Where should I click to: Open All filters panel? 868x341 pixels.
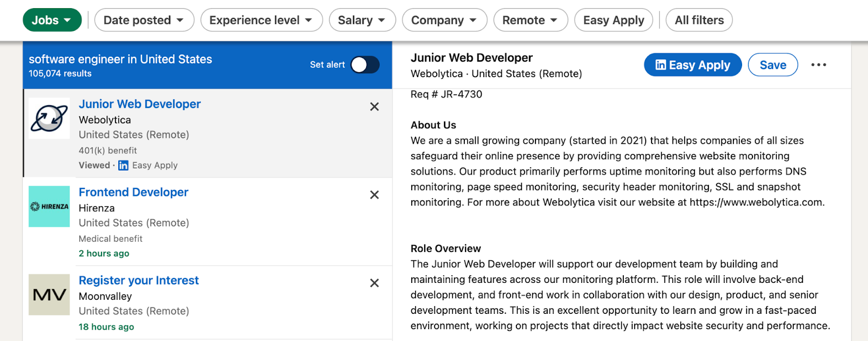699,20
